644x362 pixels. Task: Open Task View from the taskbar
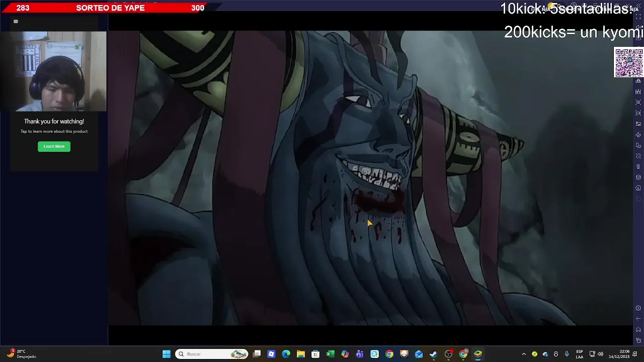[257, 354]
